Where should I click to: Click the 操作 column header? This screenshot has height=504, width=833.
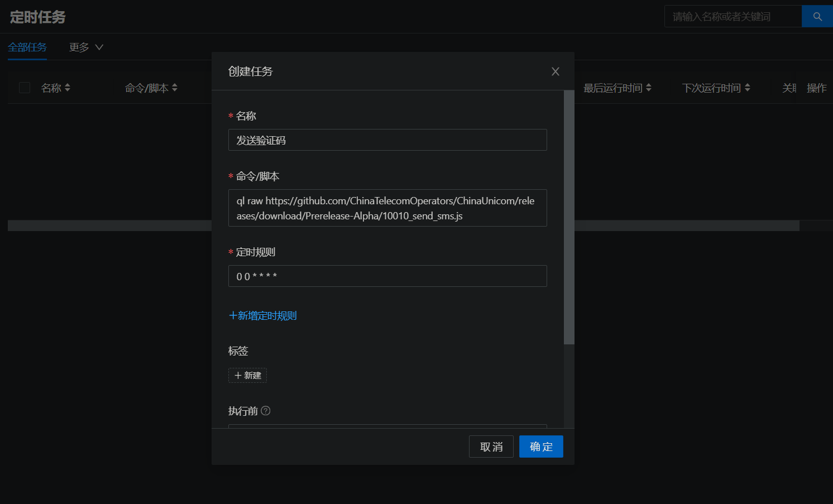pyautogui.click(x=817, y=88)
